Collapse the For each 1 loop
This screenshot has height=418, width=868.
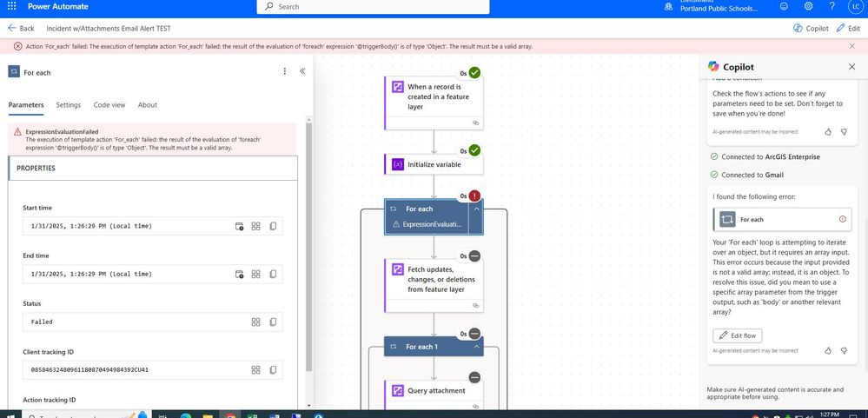[x=476, y=347]
